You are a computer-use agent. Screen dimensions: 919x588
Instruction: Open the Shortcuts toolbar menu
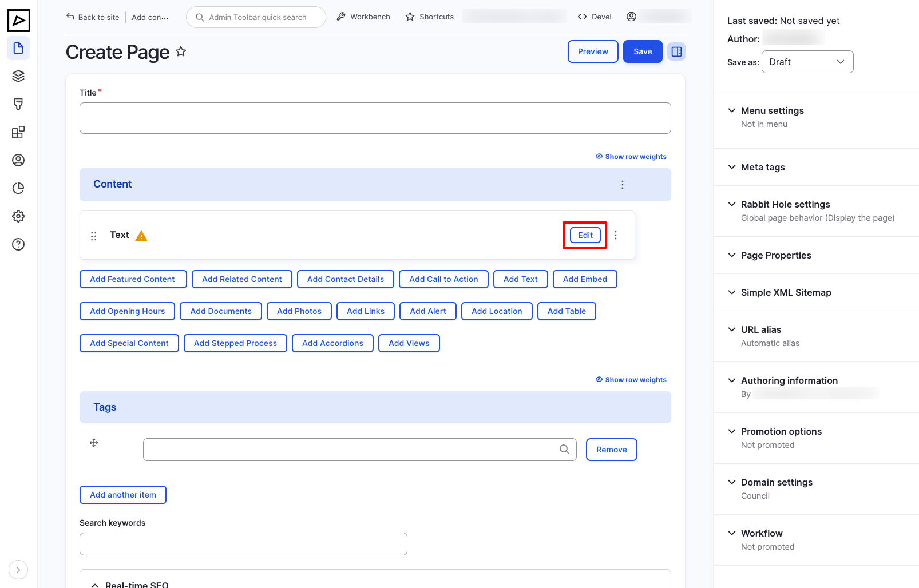tap(430, 17)
